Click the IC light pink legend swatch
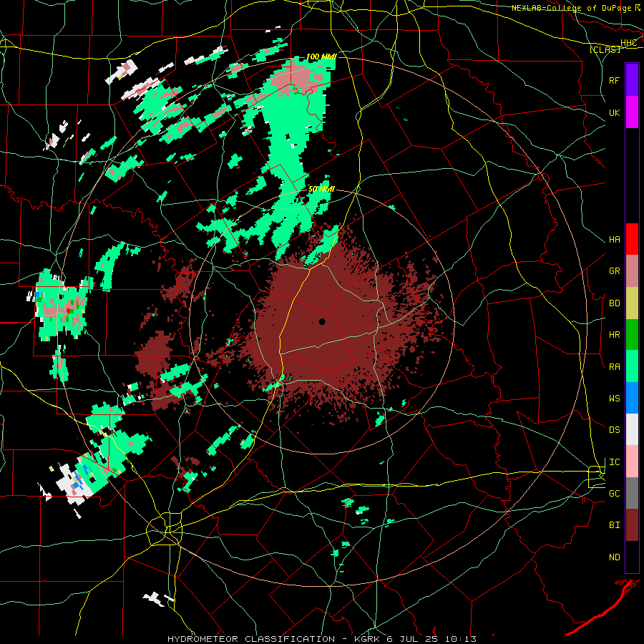 tap(632, 462)
